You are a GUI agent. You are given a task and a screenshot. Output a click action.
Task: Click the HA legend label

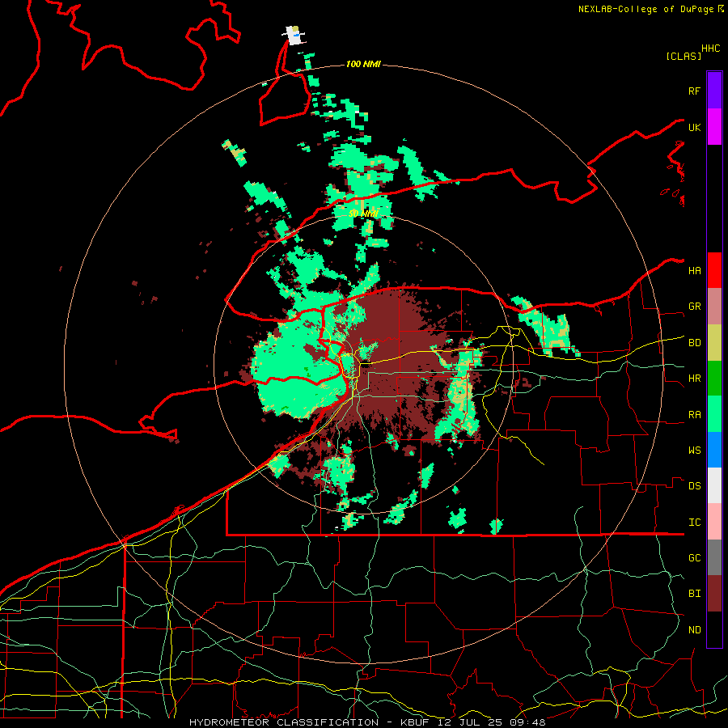coord(694,270)
